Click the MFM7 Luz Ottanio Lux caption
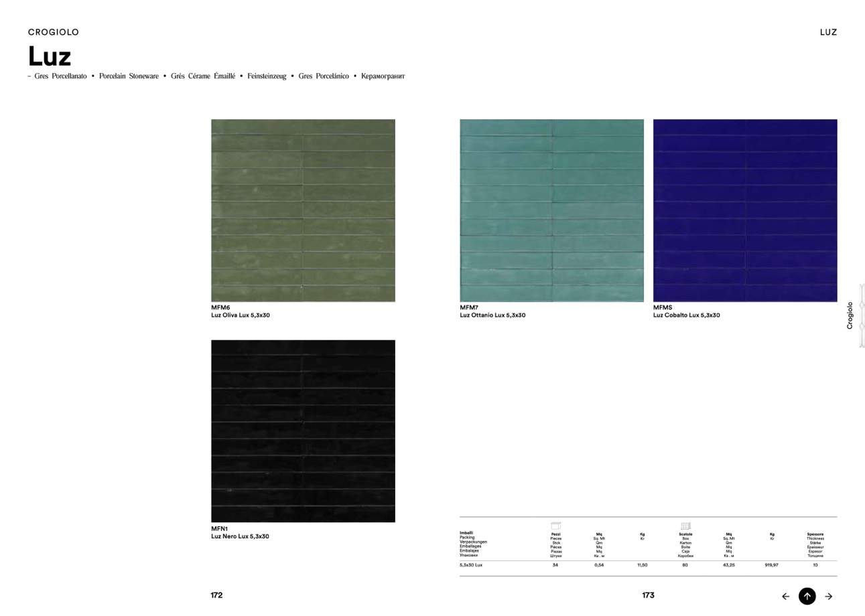Image resolution: width=865 pixels, height=616 pixels. [492, 311]
